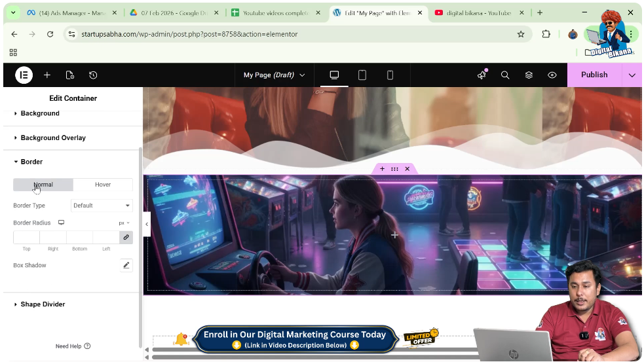Open the Elementor logo menu
This screenshot has width=644, height=364.
pyautogui.click(x=24, y=75)
